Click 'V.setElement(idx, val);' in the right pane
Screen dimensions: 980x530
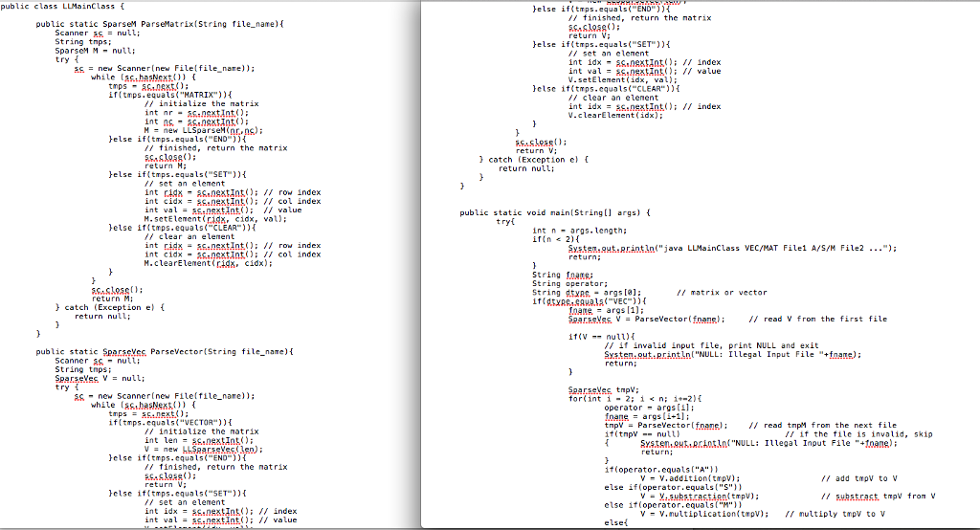pyautogui.click(x=622, y=80)
